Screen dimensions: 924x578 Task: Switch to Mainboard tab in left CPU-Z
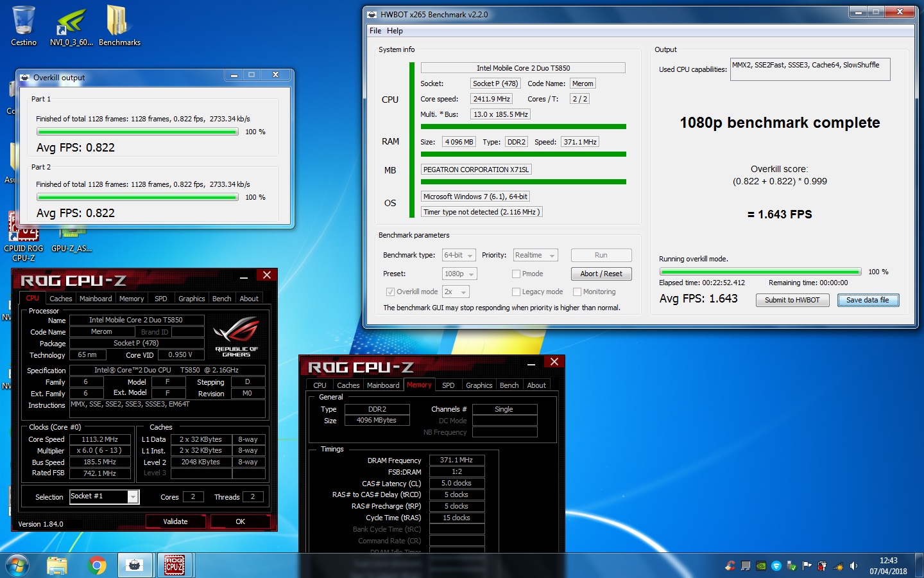[96, 299]
